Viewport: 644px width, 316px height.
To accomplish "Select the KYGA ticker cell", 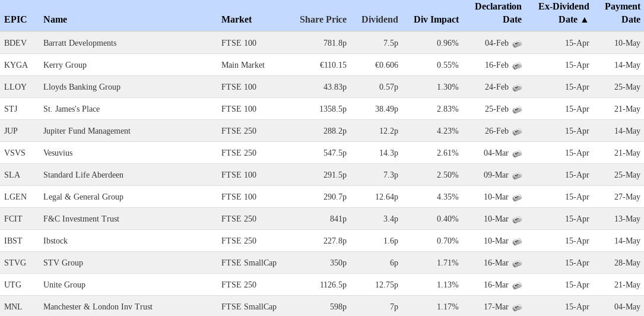I will point(16,65).
